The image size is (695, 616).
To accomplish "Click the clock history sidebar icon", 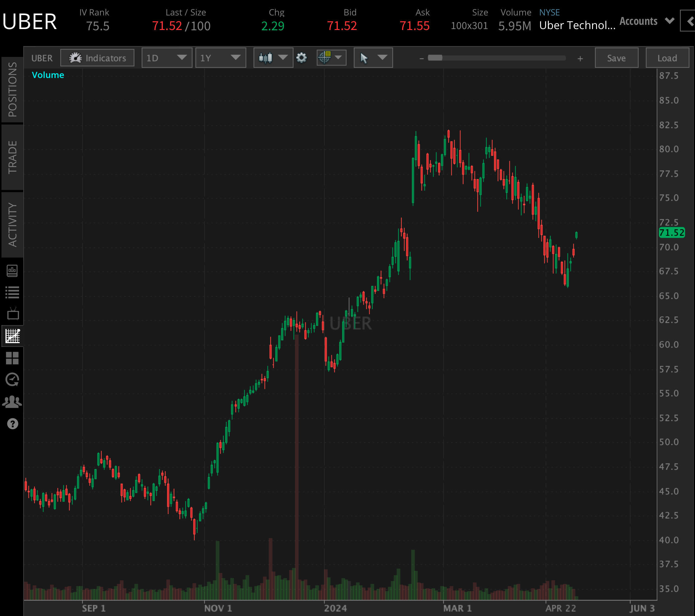I will click(13, 379).
